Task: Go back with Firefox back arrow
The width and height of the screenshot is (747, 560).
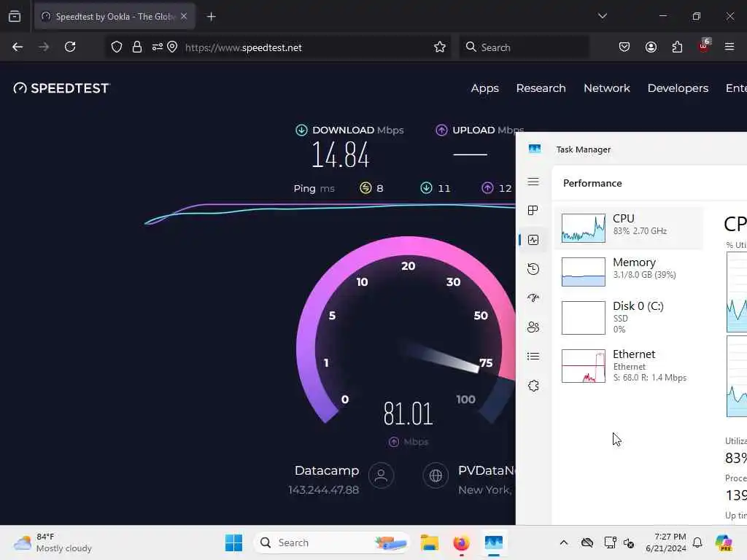Action: 18,47
